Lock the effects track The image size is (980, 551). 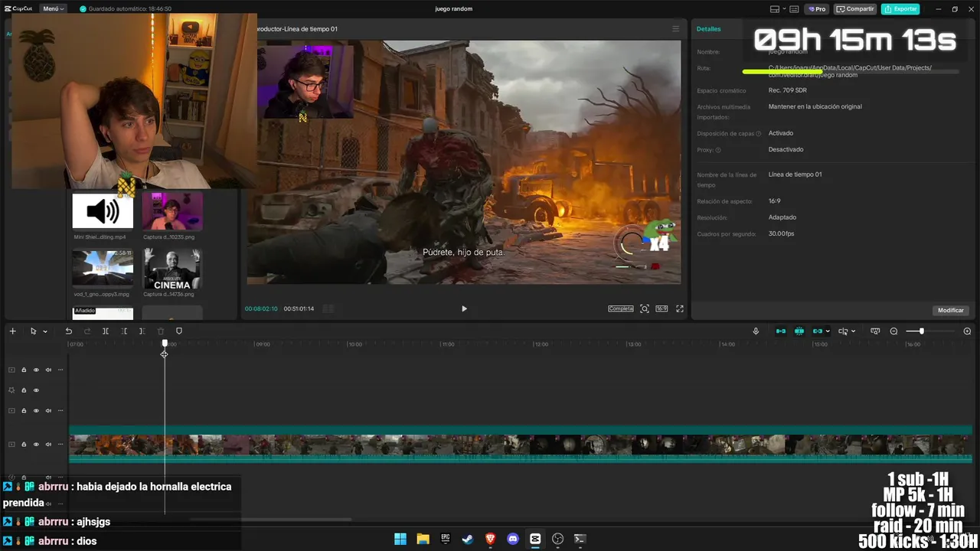coord(24,390)
